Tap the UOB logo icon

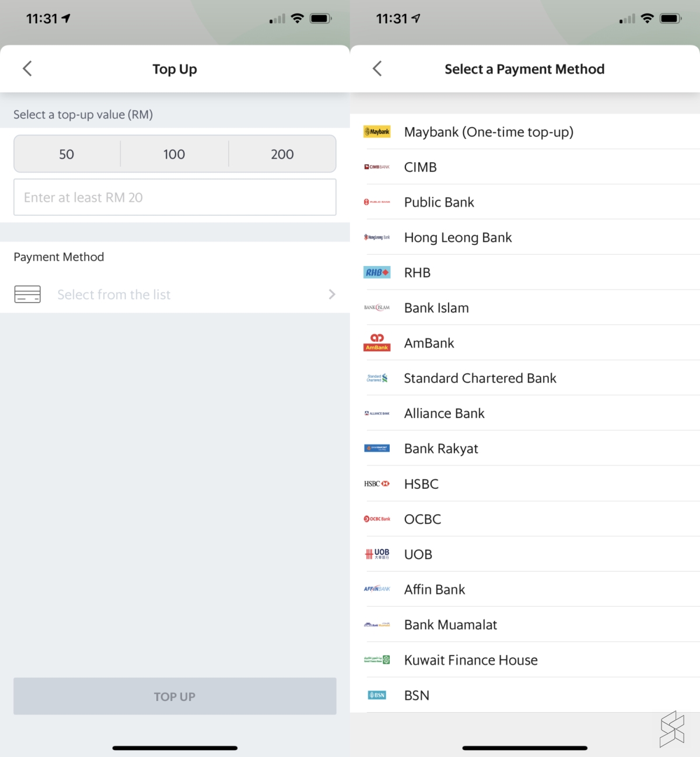click(377, 553)
